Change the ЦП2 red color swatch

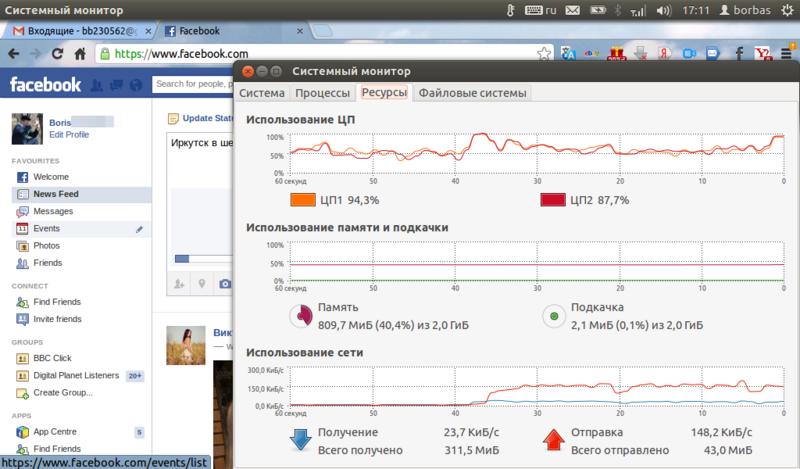553,200
